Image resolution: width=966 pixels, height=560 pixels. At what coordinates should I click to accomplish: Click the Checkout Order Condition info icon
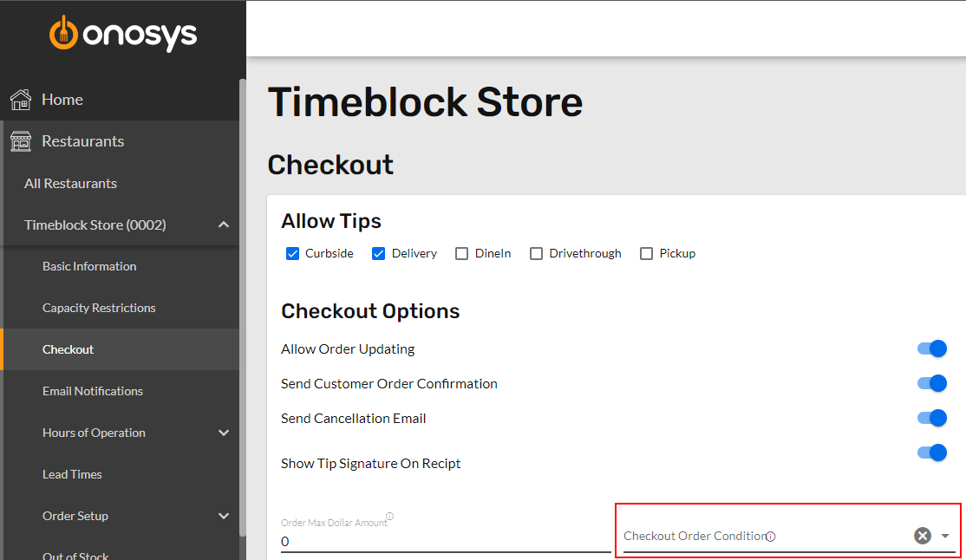click(771, 537)
